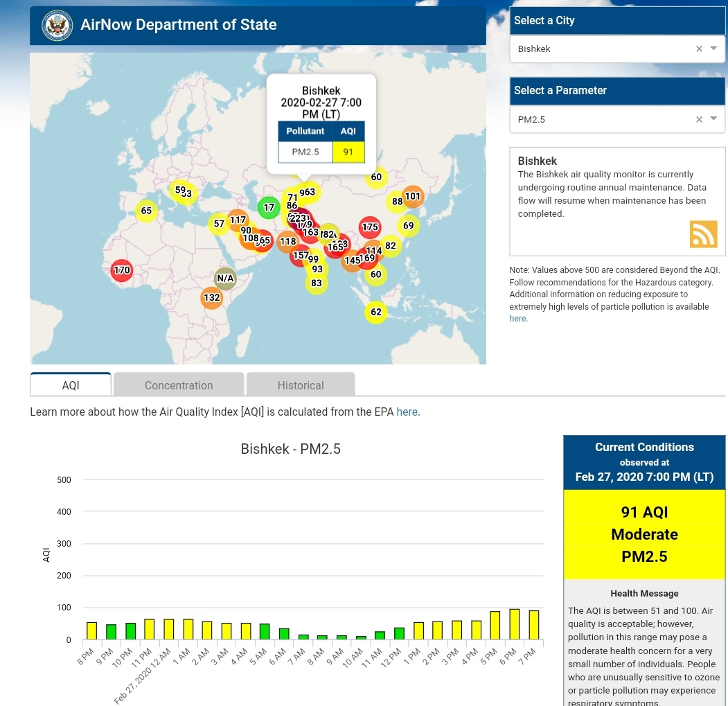The height and width of the screenshot is (706, 728).
Task: Click the 6 PM bar in chart
Action: click(x=514, y=624)
